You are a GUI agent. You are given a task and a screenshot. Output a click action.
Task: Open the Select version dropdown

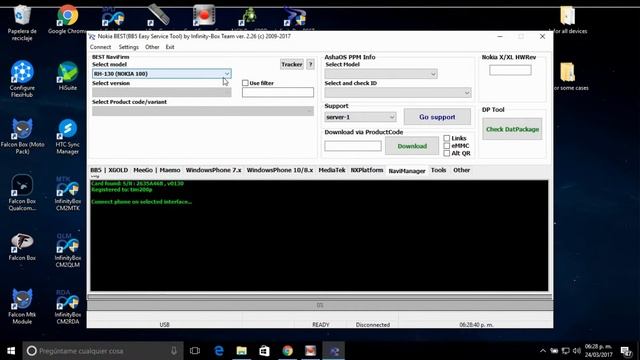[162, 92]
